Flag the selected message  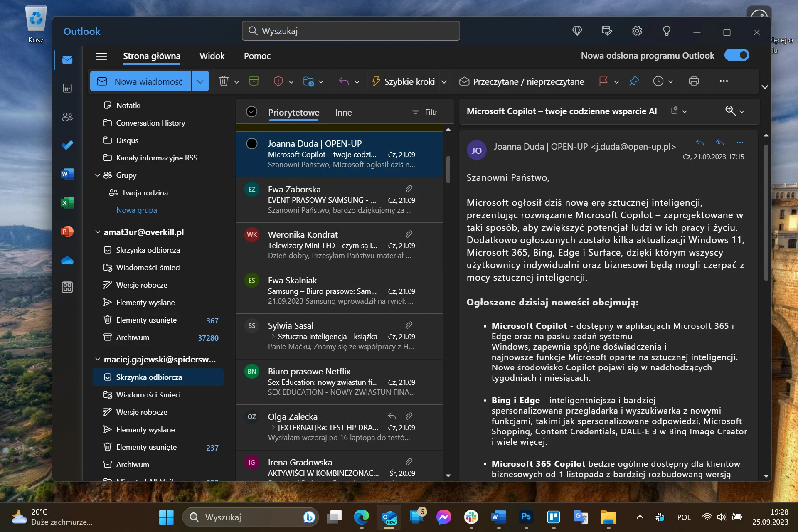[603, 81]
